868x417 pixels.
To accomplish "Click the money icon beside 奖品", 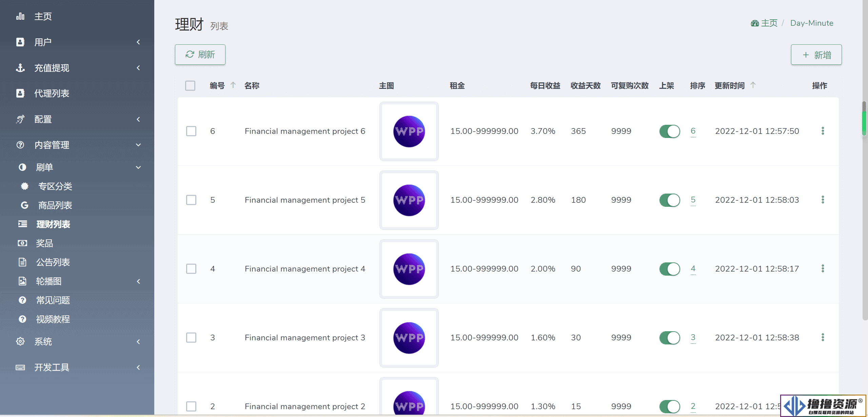I will pyautogui.click(x=22, y=243).
